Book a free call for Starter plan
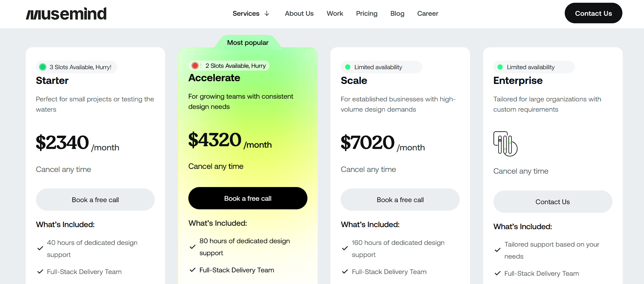The width and height of the screenshot is (644, 284). 95,200
